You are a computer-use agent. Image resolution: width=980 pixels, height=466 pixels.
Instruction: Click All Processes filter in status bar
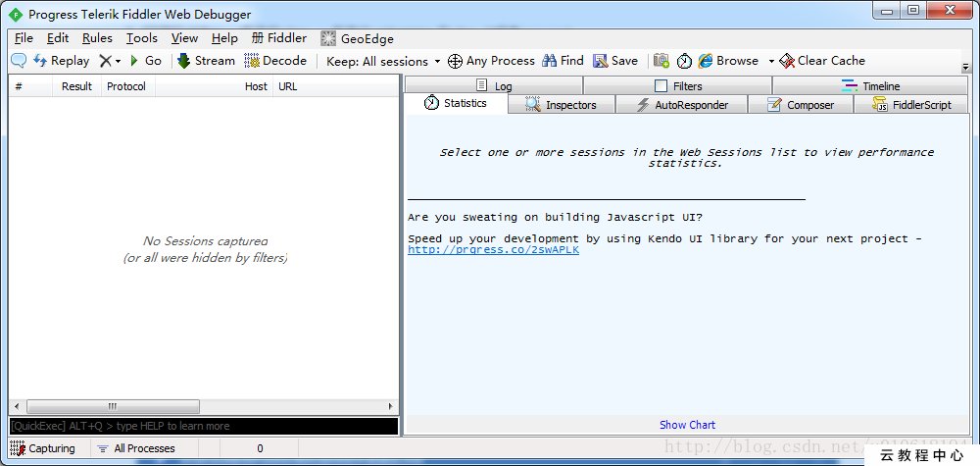137,448
